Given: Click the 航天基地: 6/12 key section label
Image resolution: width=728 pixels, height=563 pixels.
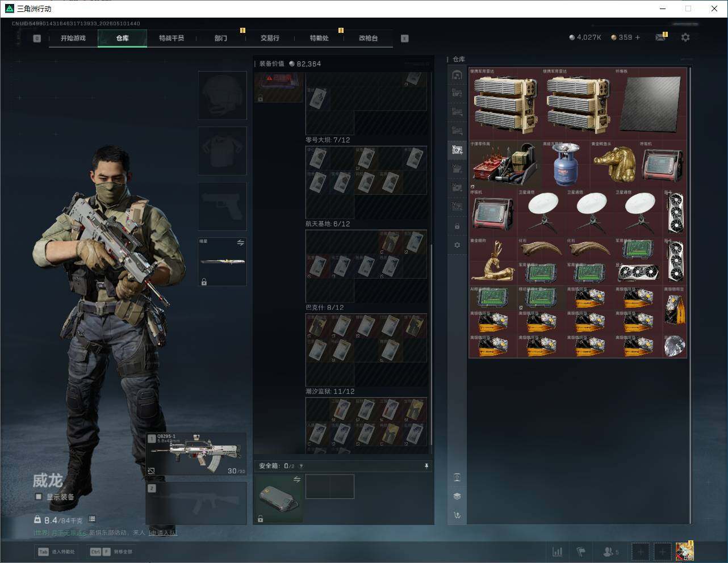Looking at the screenshot, I should 328,224.
